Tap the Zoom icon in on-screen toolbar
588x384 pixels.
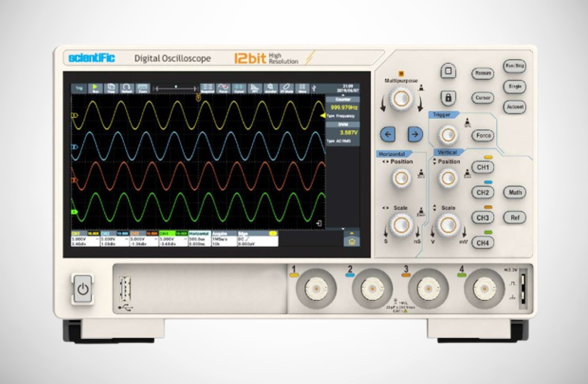pos(143,88)
